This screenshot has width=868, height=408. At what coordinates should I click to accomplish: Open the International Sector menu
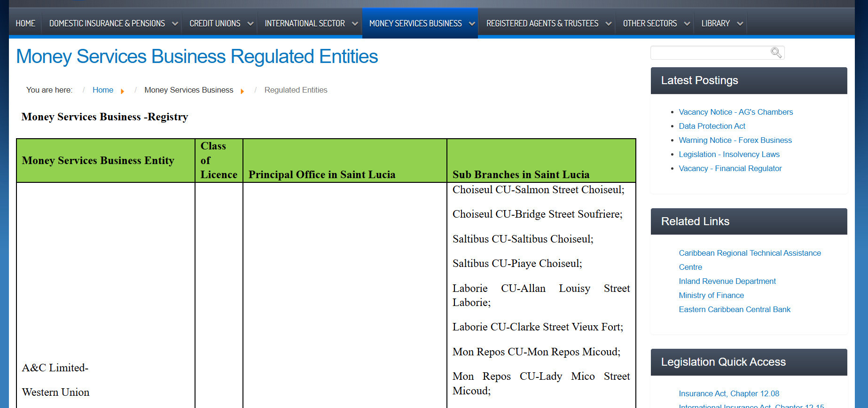pyautogui.click(x=305, y=24)
